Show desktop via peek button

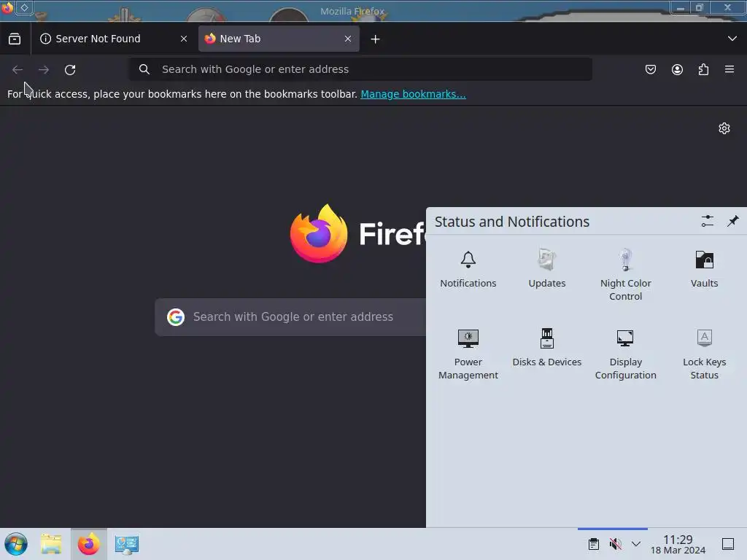[728, 544]
